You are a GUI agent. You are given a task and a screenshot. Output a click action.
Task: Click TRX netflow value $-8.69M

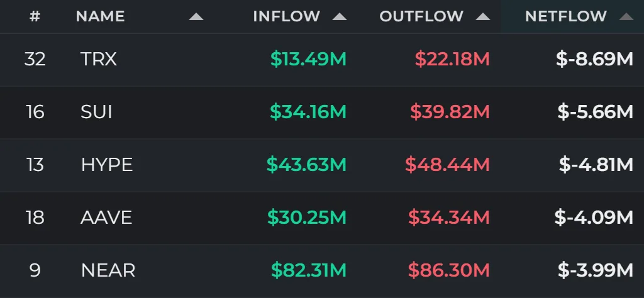[595, 60]
